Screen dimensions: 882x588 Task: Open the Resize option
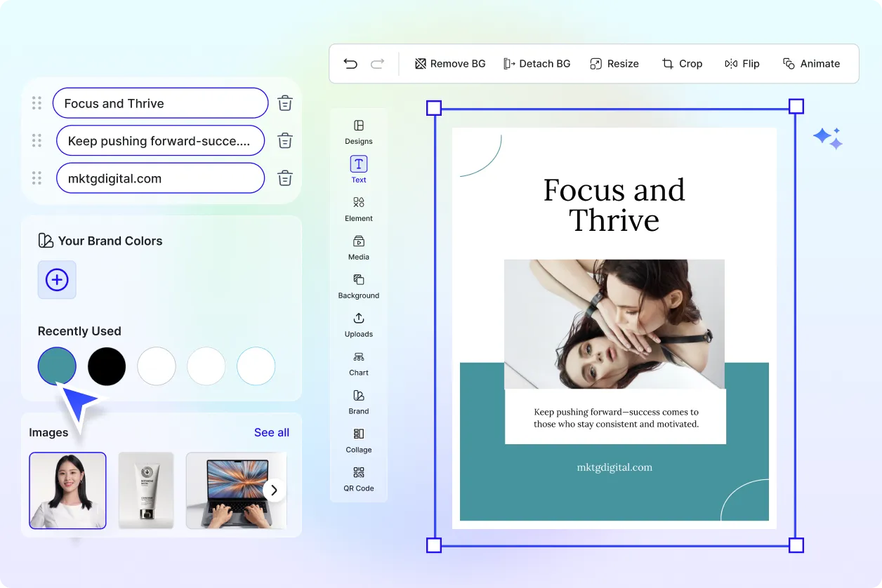(x=614, y=64)
